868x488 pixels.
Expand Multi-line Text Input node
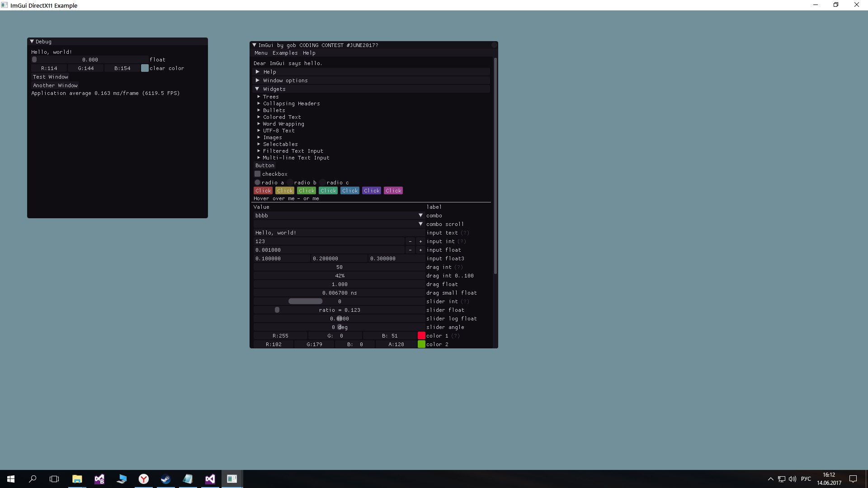click(x=293, y=158)
